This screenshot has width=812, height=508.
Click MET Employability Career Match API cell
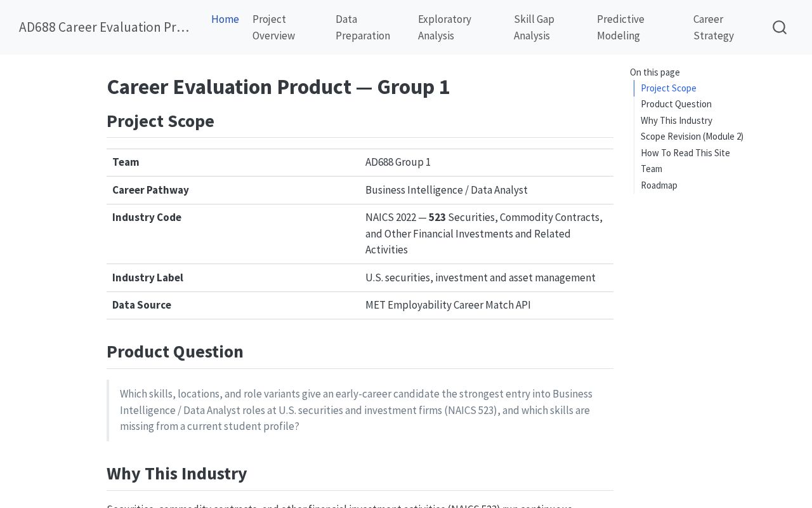coord(487,305)
